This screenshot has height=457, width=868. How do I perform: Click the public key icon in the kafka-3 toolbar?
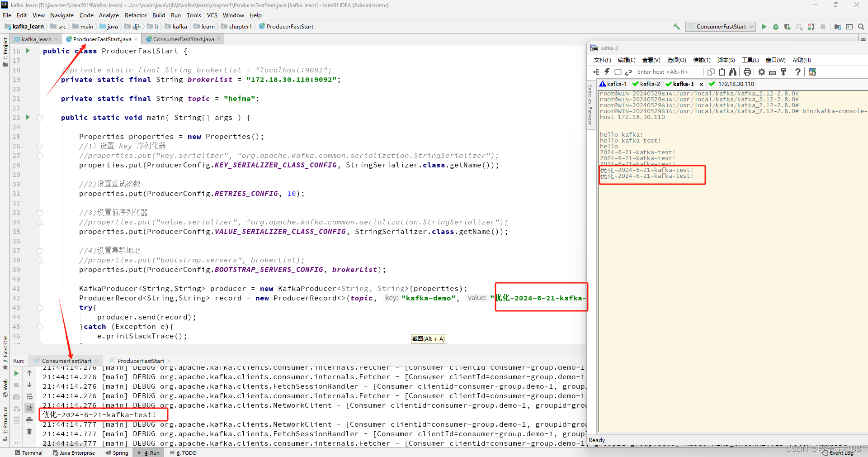point(783,72)
